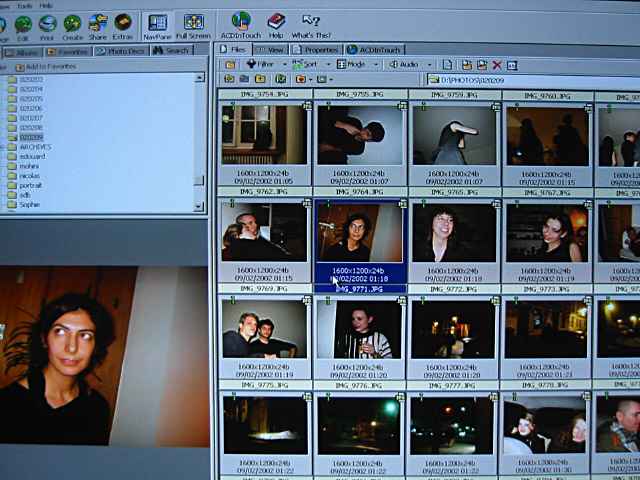
Task: Open the ACDInTouch tab
Action: 374,50
